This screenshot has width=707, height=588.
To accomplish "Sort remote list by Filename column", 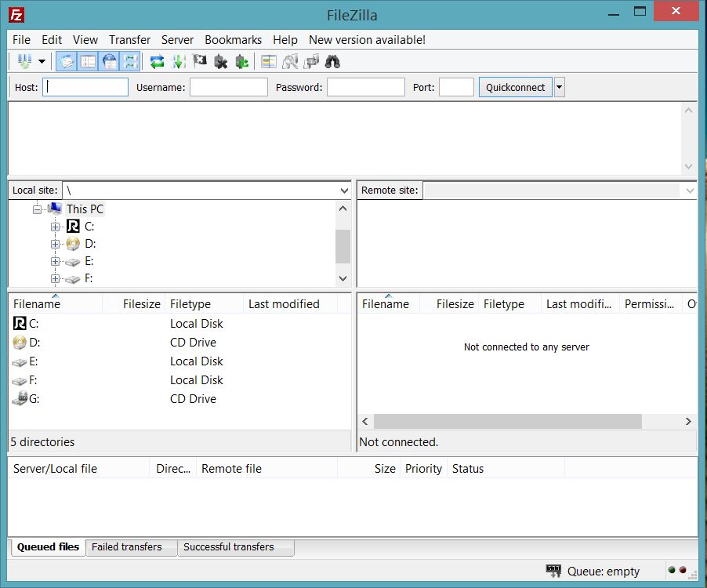I will (389, 304).
